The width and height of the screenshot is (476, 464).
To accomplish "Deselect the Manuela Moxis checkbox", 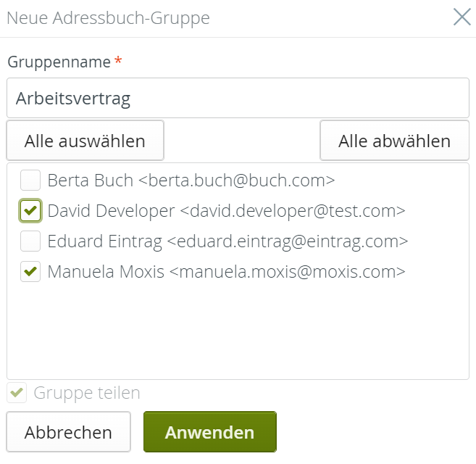I will [x=30, y=272].
